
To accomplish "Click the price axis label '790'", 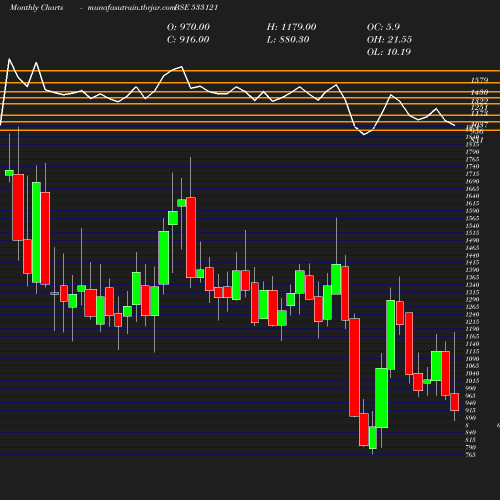I will tap(471, 447).
